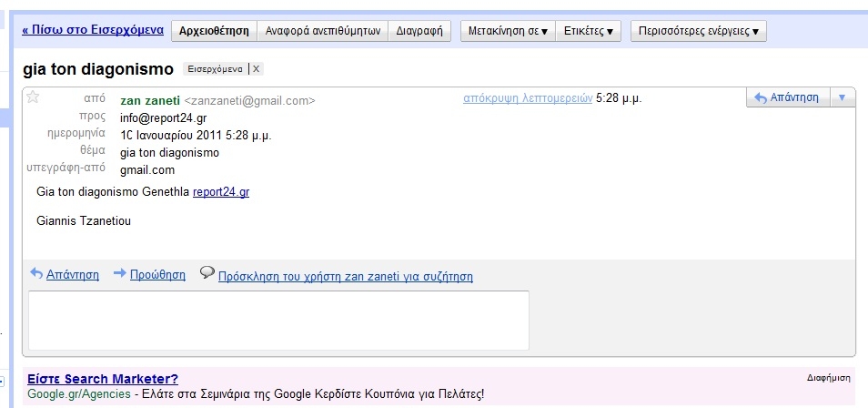This screenshot has width=868, height=408.
Task: Click the Εισερχόμενα label tag
Action: (215, 69)
